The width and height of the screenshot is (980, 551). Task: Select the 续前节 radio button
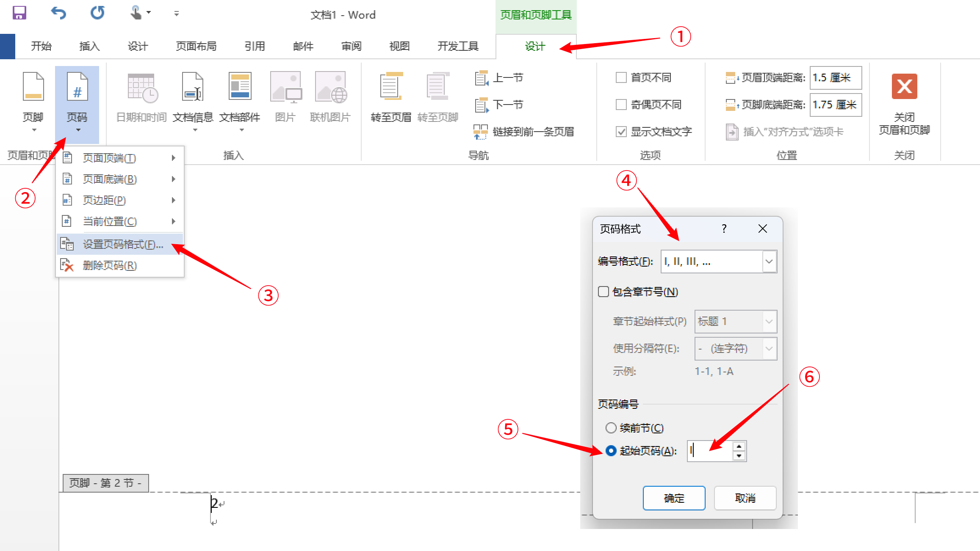(611, 428)
